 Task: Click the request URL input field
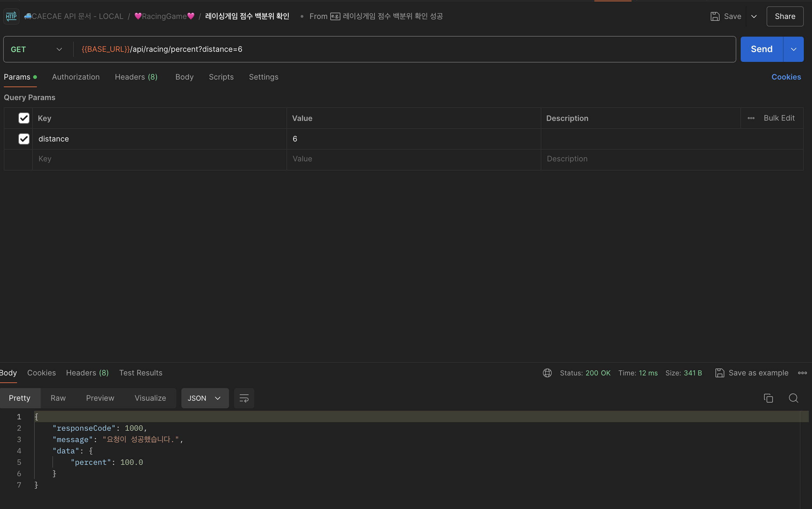pyautogui.click(x=404, y=49)
